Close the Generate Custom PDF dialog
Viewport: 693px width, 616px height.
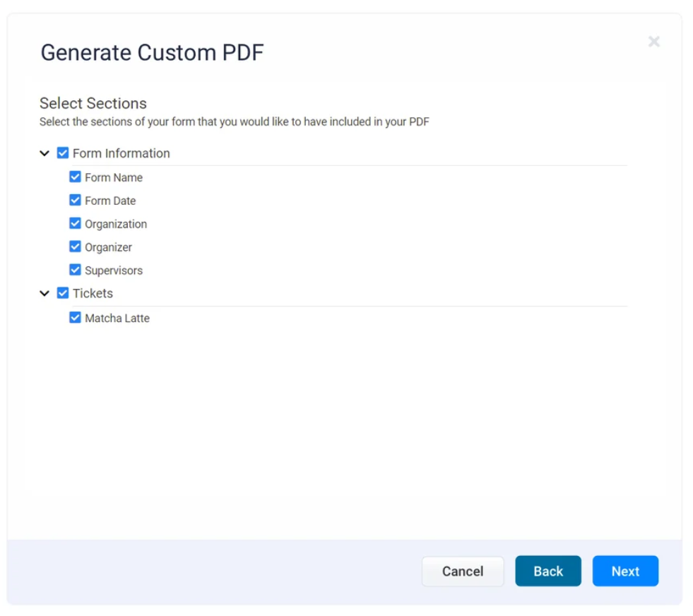point(654,42)
